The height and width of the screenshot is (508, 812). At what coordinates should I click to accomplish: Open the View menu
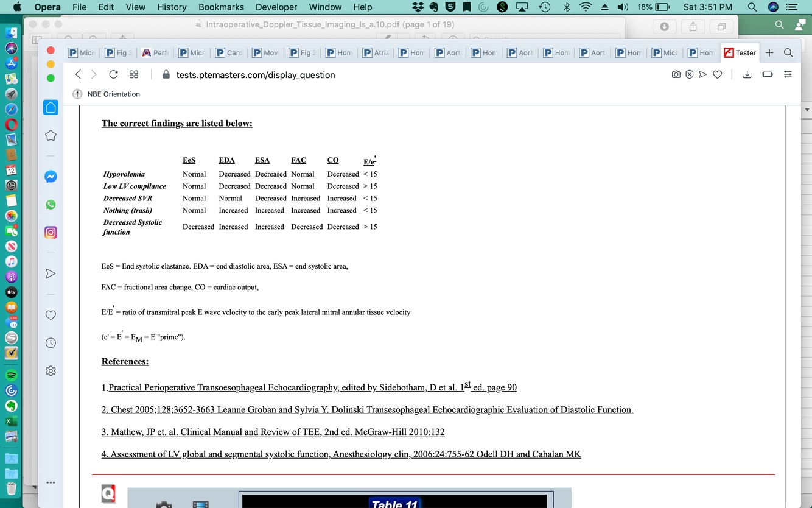(135, 7)
